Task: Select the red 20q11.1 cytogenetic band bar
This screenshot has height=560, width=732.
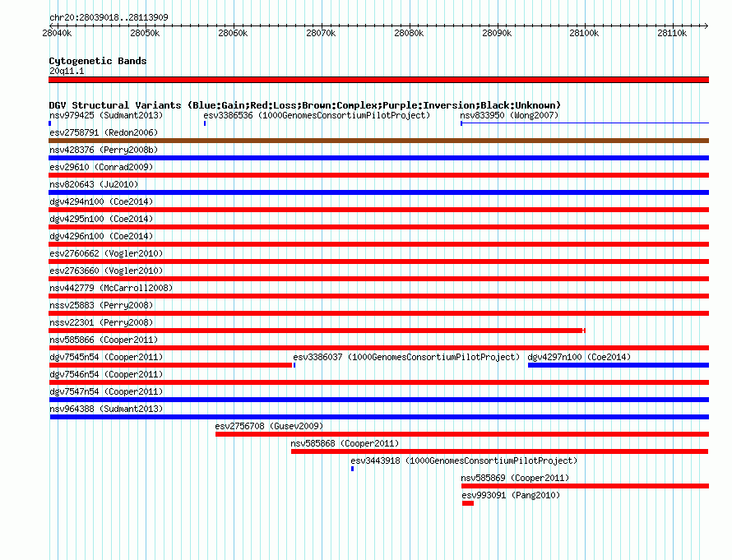Action: tap(378, 80)
